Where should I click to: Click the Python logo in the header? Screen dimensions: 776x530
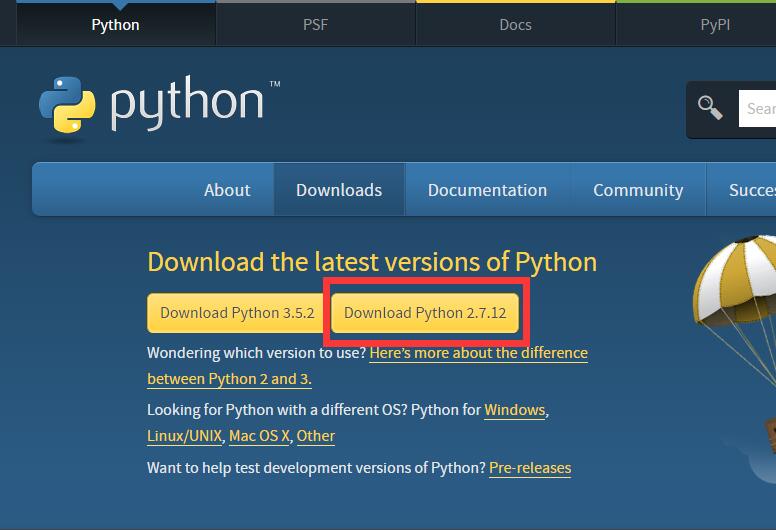pos(159,104)
